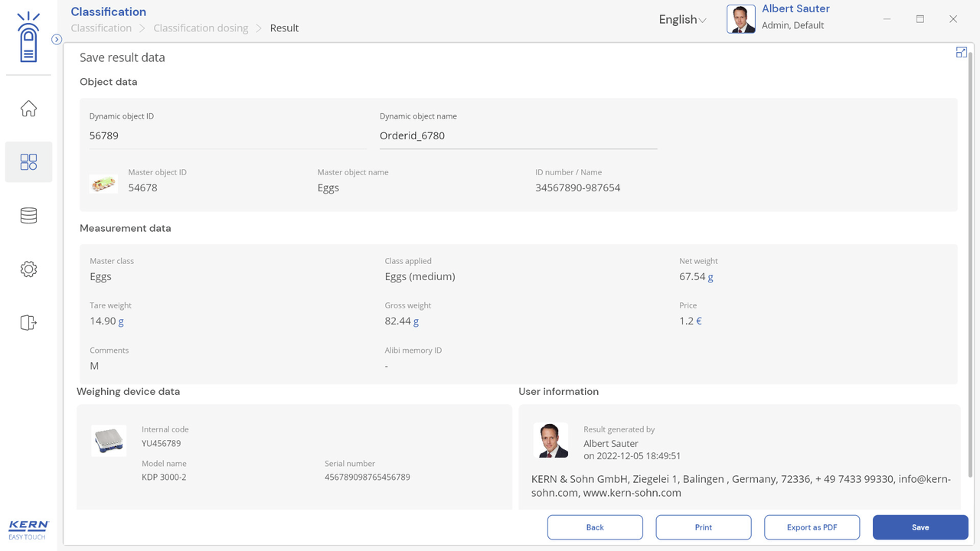
Task: Click the logout door icon
Action: pos(28,322)
